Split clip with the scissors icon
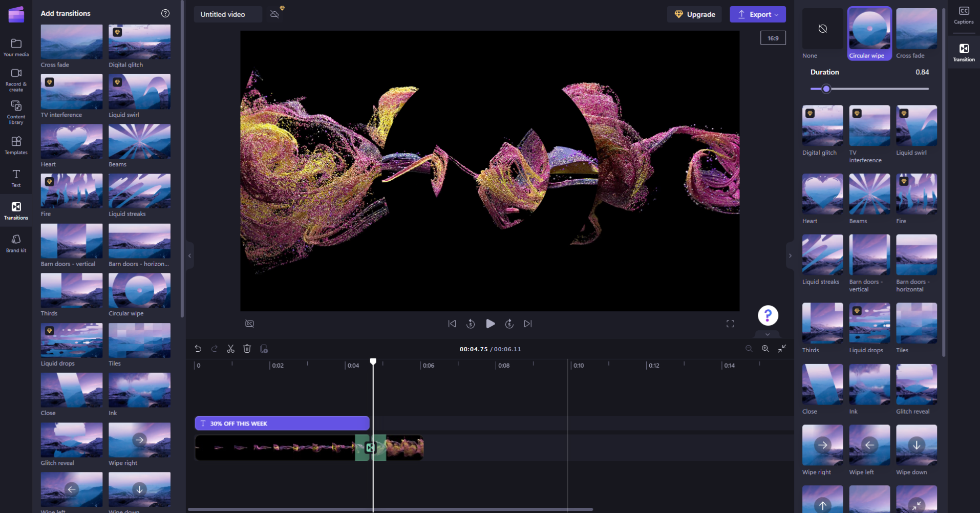This screenshot has height=513, width=980. (230, 349)
